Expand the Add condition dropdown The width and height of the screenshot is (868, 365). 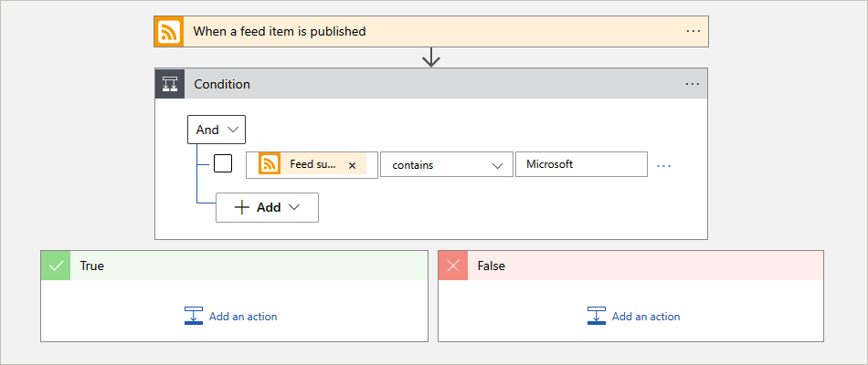(x=267, y=207)
